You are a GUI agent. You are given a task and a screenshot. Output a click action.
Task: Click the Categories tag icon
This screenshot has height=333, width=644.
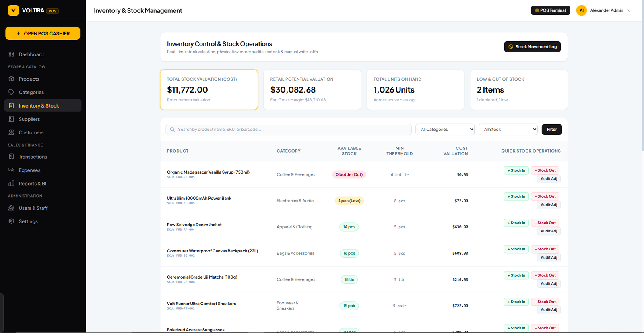tap(11, 92)
